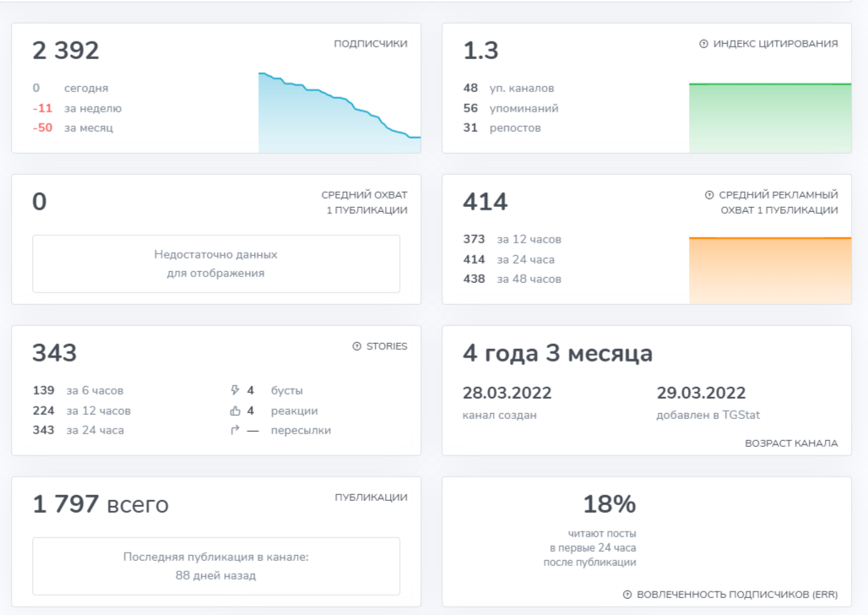Image resolution: width=868 pixels, height=615 pixels.
Task: Click the ВОЗРАСТ КАНАЛА label
Action: (x=791, y=444)
